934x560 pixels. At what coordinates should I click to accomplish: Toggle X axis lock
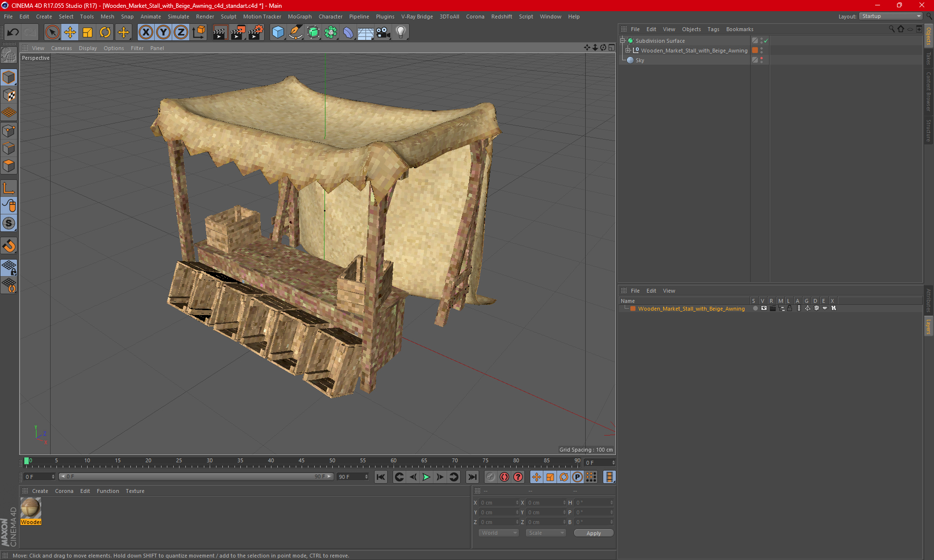click(145, 33)
